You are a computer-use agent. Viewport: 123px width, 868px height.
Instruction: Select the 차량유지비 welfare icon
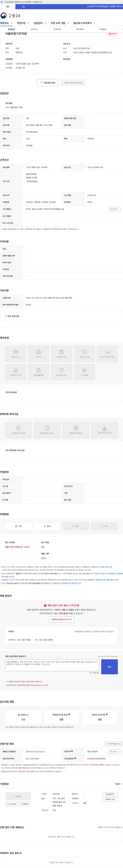point(61,354)
